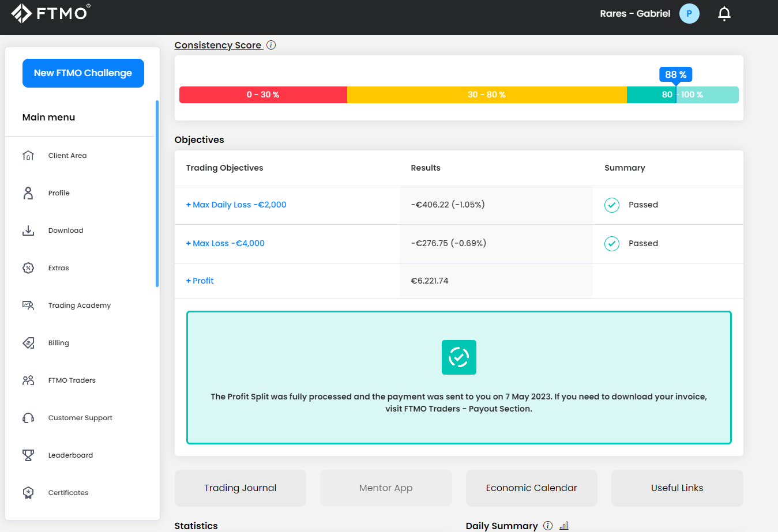This screenshot has width=778, height=532.
Task: Select Customer Support menu item
Action: 81,418
